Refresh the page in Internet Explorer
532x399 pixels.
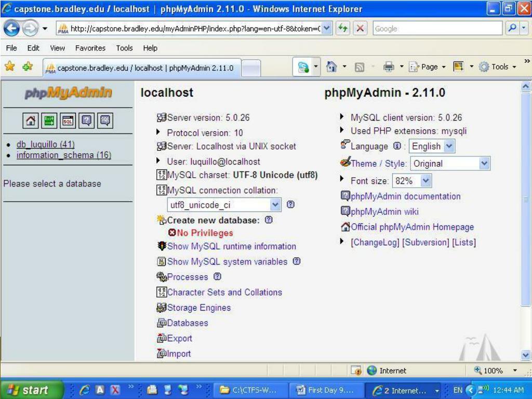click(343, 28)
